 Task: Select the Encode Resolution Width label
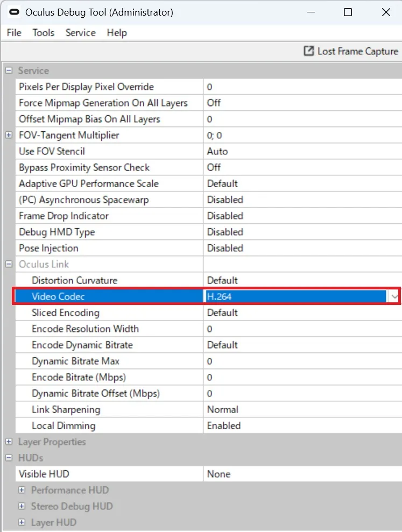tap(85, 329)
